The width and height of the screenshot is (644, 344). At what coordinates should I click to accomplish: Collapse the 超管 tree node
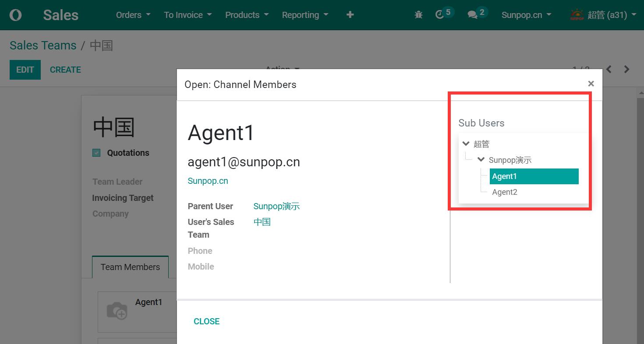466,144
